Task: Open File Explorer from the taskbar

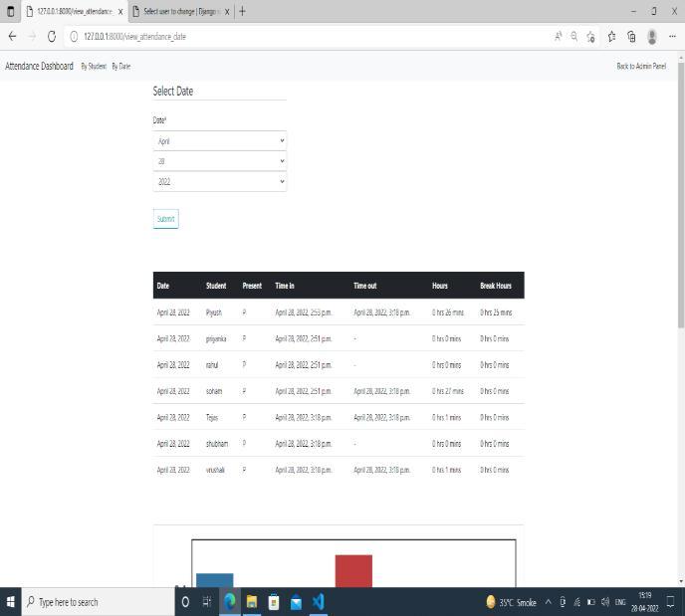Action: pos(252,602)
